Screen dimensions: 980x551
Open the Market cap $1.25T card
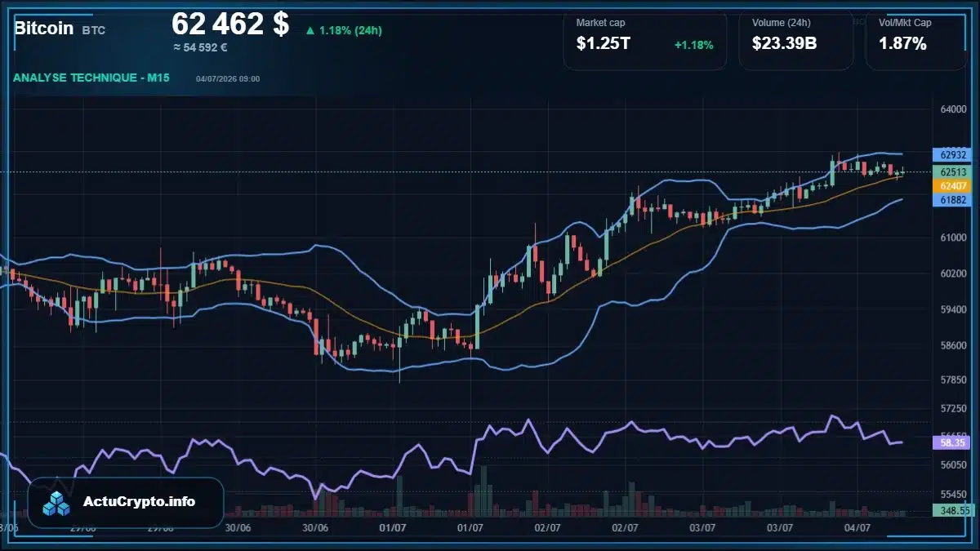[x=645, y=39]
